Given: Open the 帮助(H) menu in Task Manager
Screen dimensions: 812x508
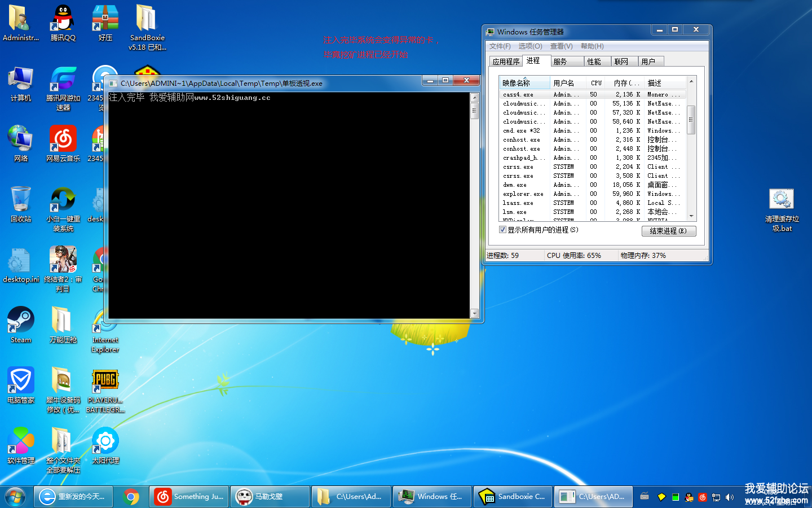Looking at the screenshot, I should point(592,46).
